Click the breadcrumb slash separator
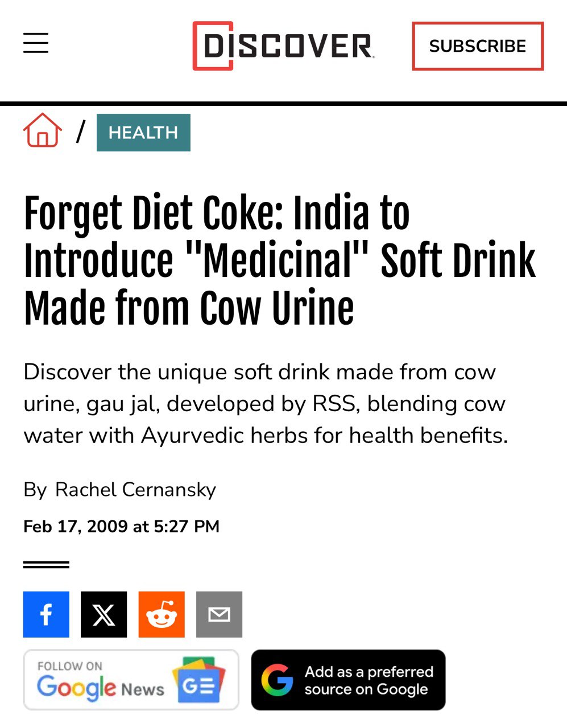Screen dimensions: 567x728 point(81,131)
